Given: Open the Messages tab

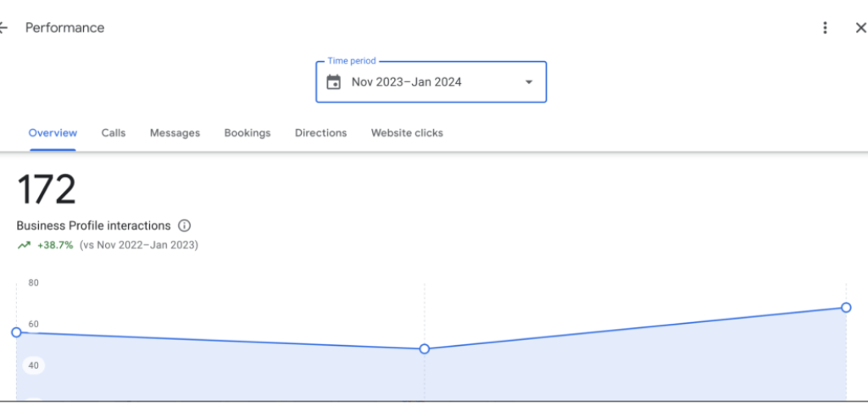Looking at the screenshot, I should pyautogui.click(x=175, y=133).
